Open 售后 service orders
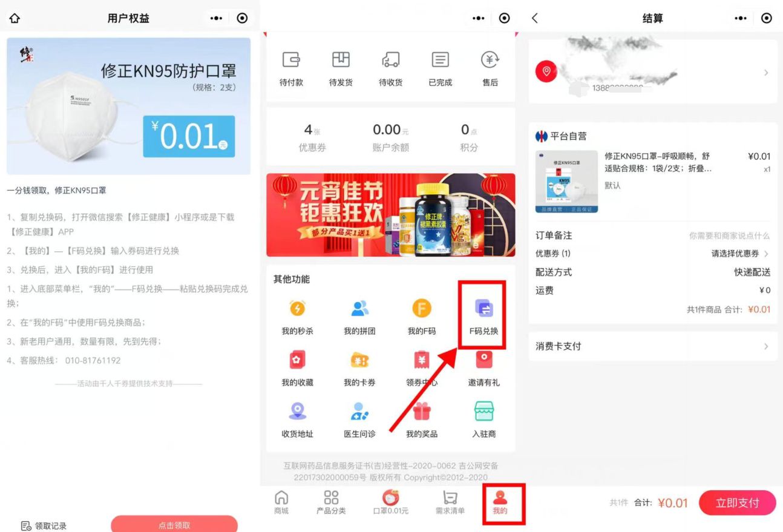The width and height of the screenshot is (783, 532). click(490, 69)
